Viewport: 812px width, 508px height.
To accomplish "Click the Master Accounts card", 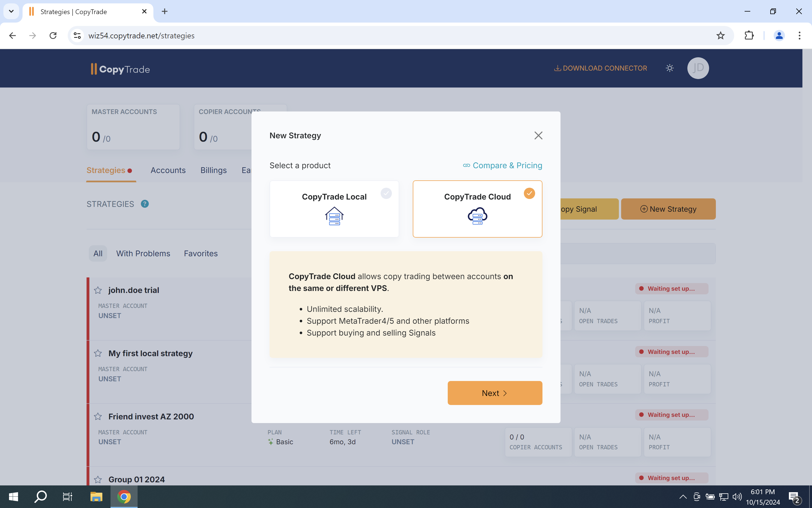I will click(133, 127).
